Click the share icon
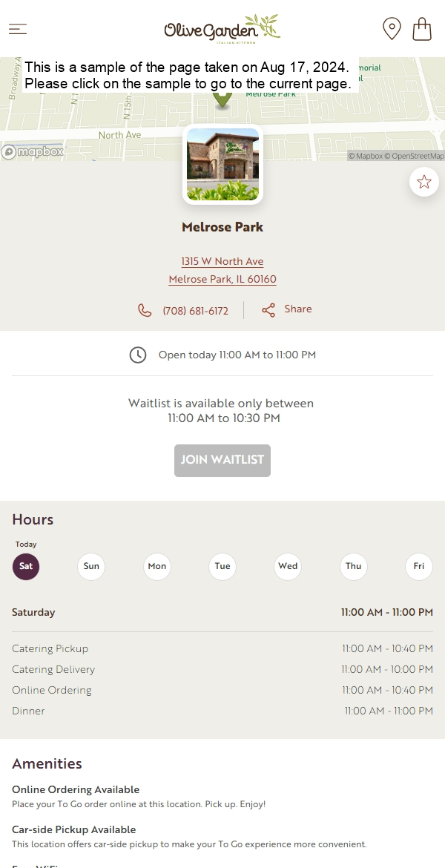445x868 pixels. tap(268, 310)
